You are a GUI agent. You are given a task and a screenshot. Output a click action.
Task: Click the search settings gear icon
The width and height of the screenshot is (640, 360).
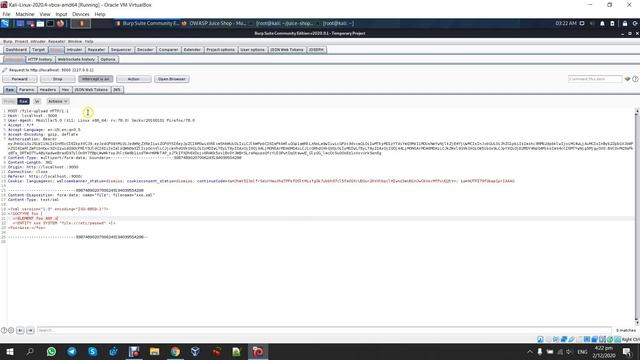click(x=11, y=330)
